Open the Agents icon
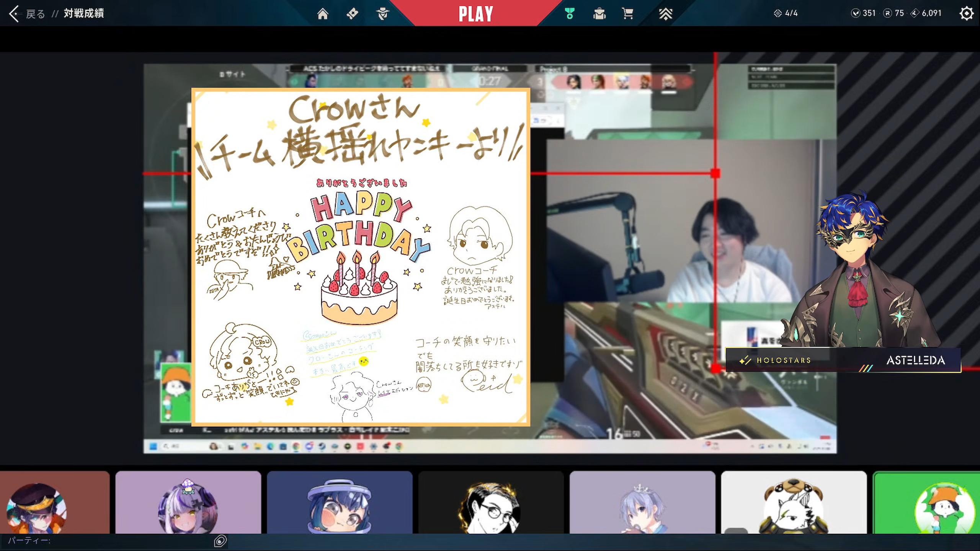Image resolution: width=980 pixels, height=551 pixels. pos(382,14)
